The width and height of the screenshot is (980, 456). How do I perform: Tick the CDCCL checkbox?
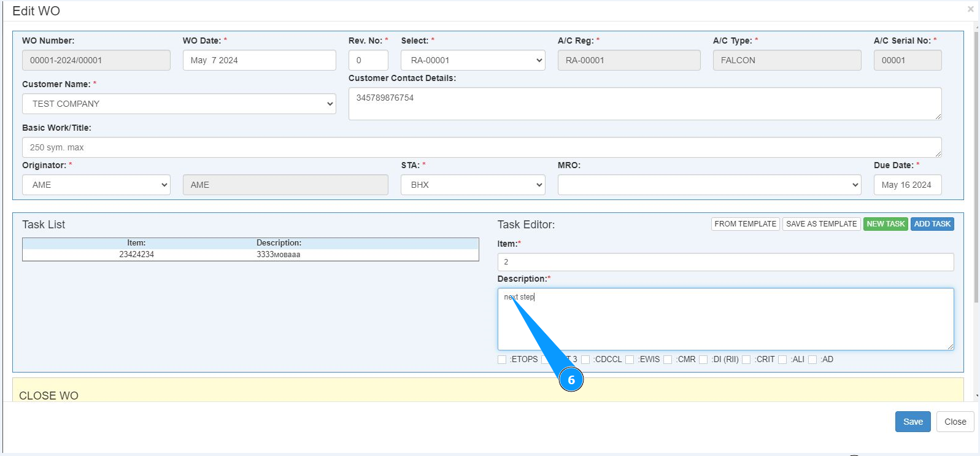point(585,360)
